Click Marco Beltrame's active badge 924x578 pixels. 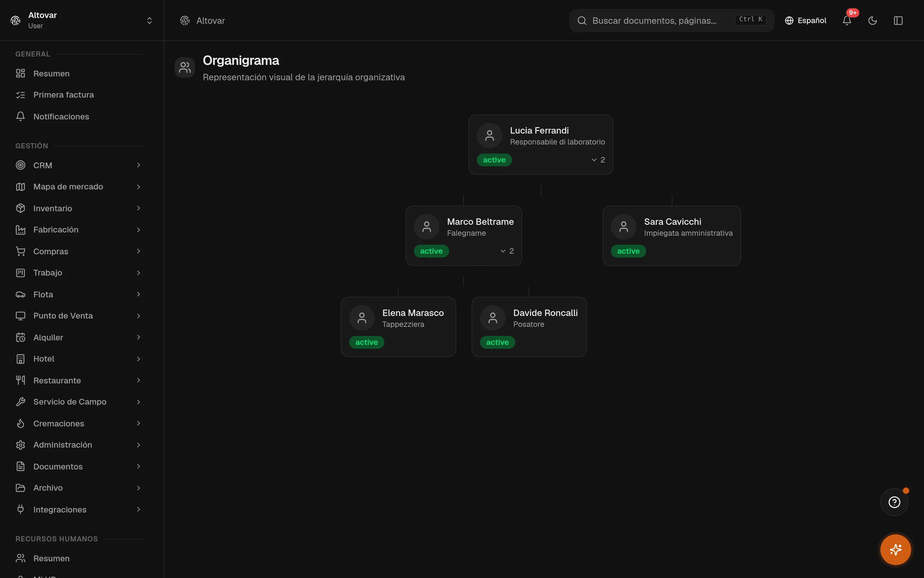point(431,251)
